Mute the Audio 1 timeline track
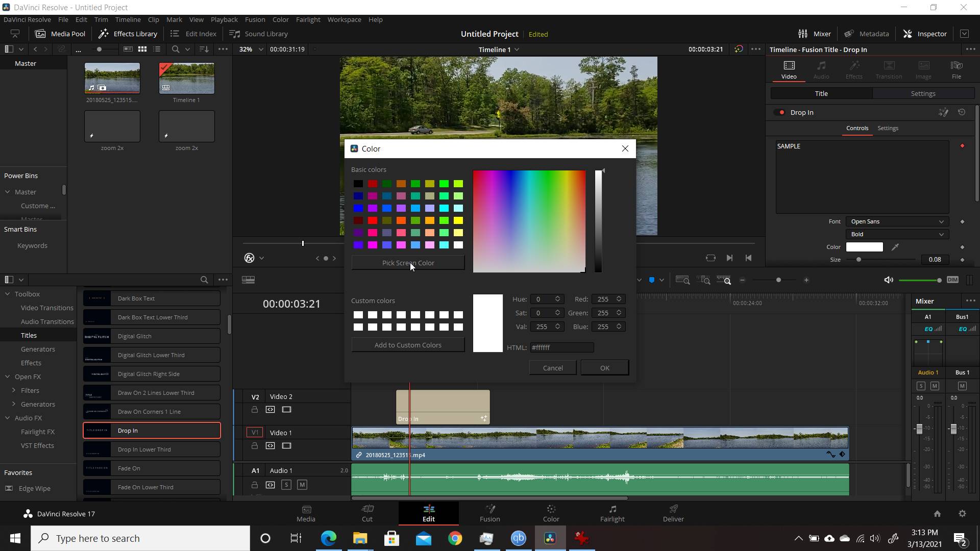 [x=302, y=485]
